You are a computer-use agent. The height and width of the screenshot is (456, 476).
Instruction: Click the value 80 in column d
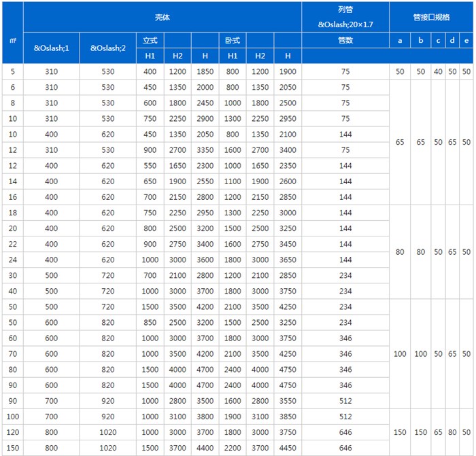(452, 432)
